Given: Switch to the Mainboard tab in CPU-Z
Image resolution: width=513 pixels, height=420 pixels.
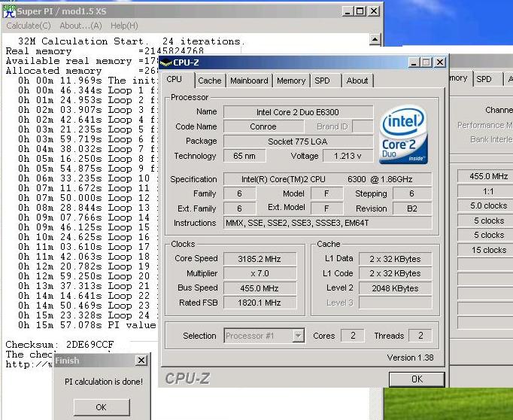Looking at the screenshot, I should pyautogui.click(x=249, y=81).
